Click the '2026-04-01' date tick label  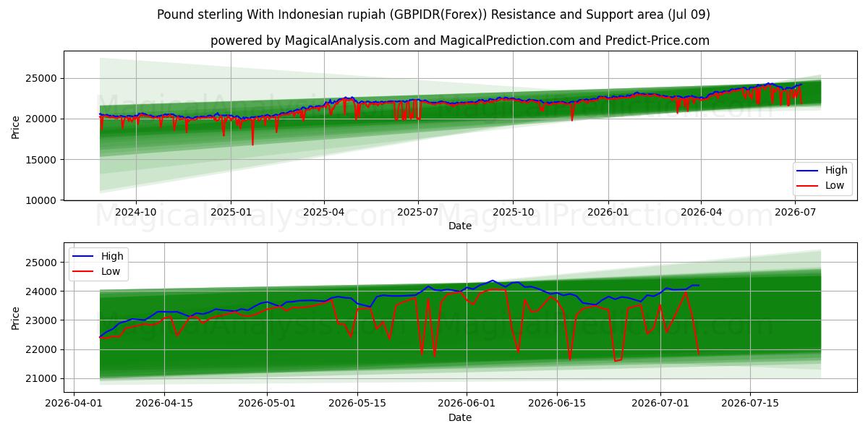[x=73, y=404]
